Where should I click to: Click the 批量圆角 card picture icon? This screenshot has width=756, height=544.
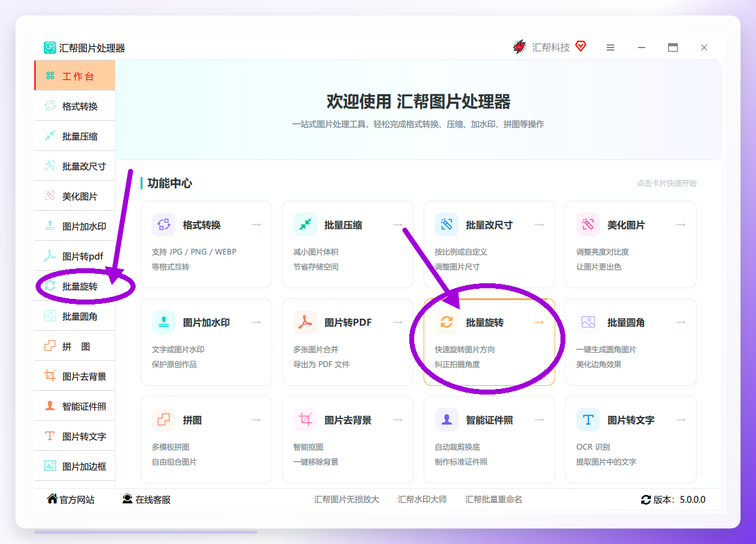pyautogui.click(x=588, y=322)
